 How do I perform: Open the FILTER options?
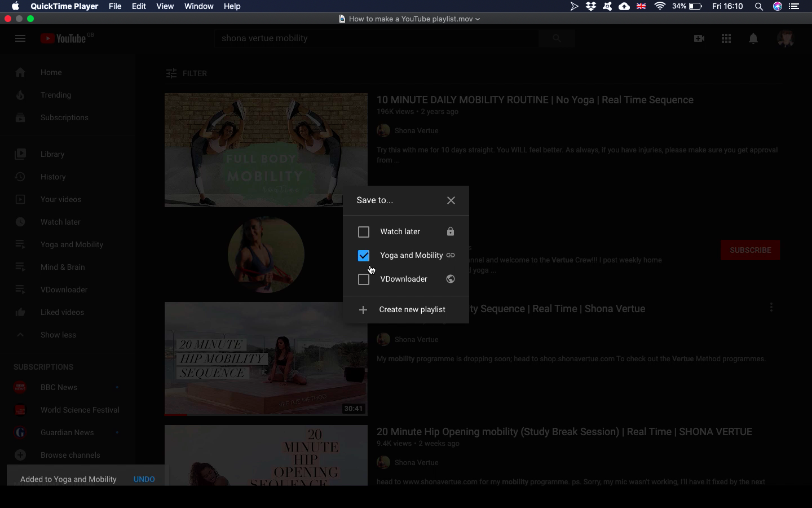point(187,73)
